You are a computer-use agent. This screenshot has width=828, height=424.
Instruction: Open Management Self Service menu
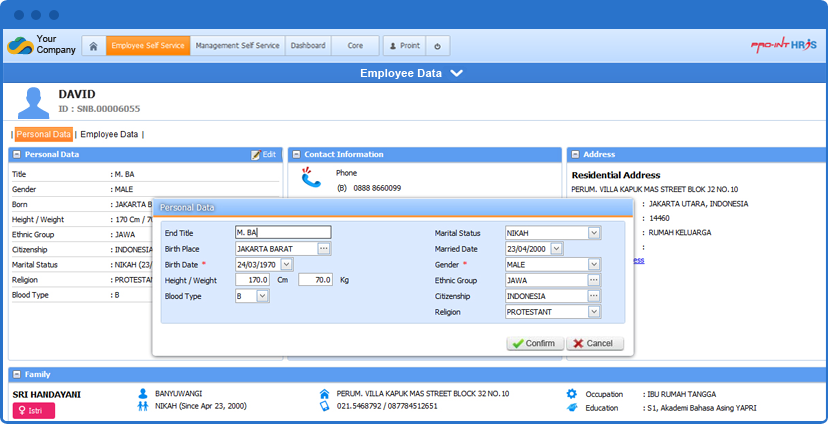point(238,46)
